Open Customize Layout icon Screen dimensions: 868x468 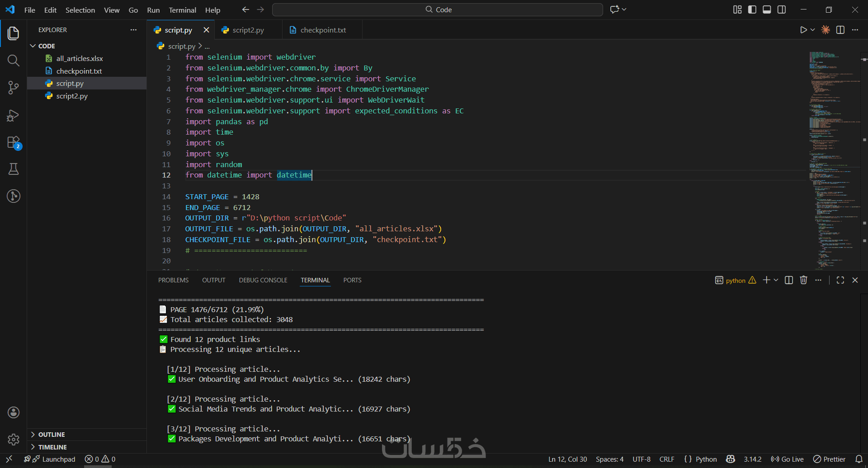tap(737, 9)
